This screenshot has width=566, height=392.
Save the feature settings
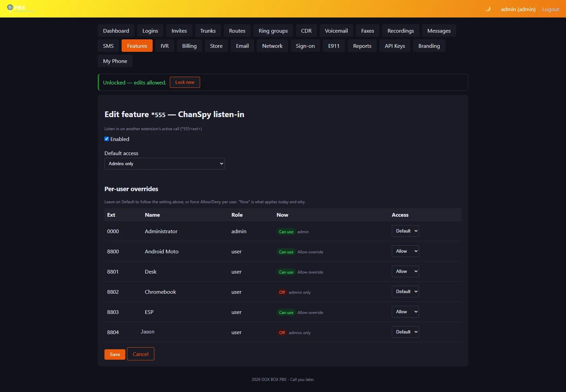pyautogui.click(x=115, y=354)
